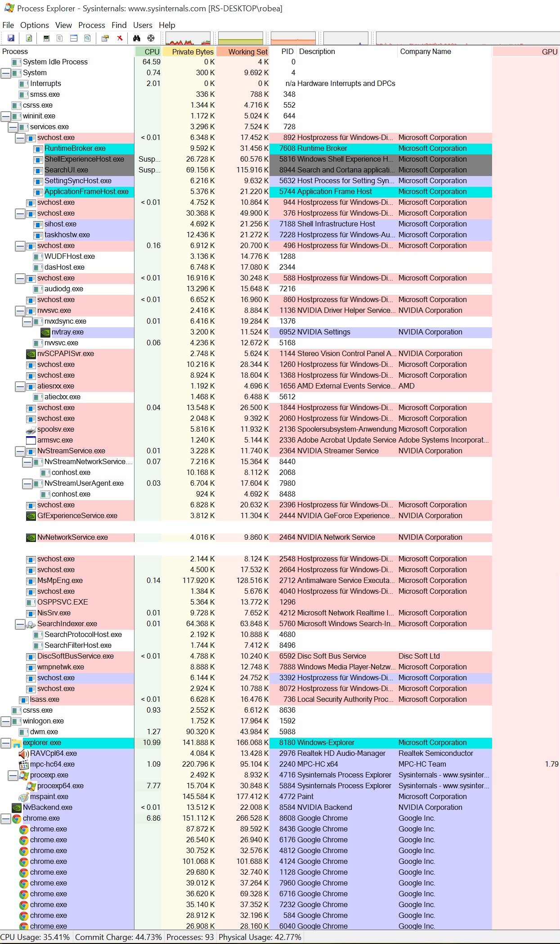Click the CPU usage history mini graph

(188, 38)
